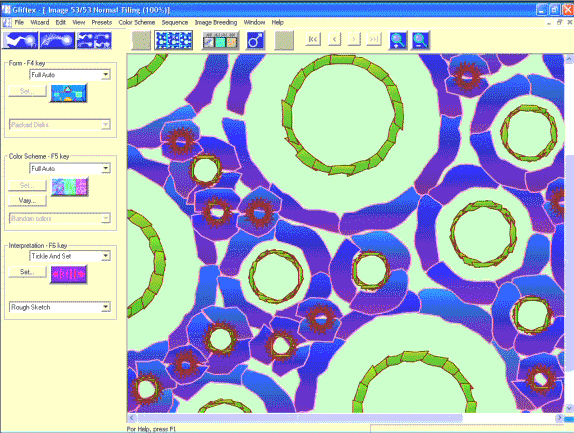
Task: Click the Interpretation preview thumbnail
Action: point(69,274)
